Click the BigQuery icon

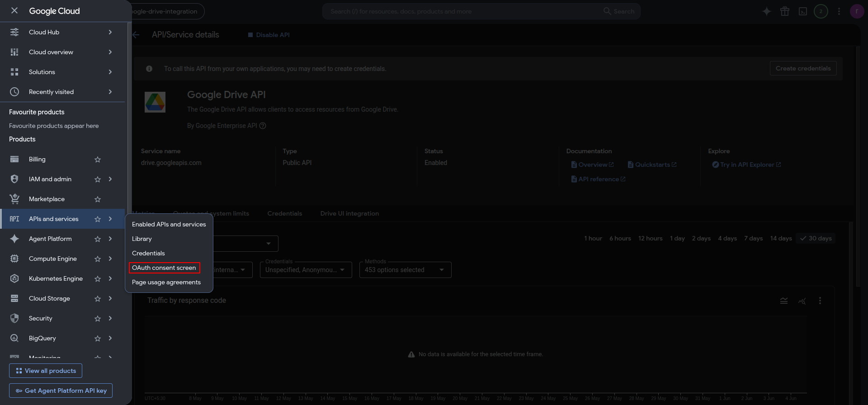14,338
